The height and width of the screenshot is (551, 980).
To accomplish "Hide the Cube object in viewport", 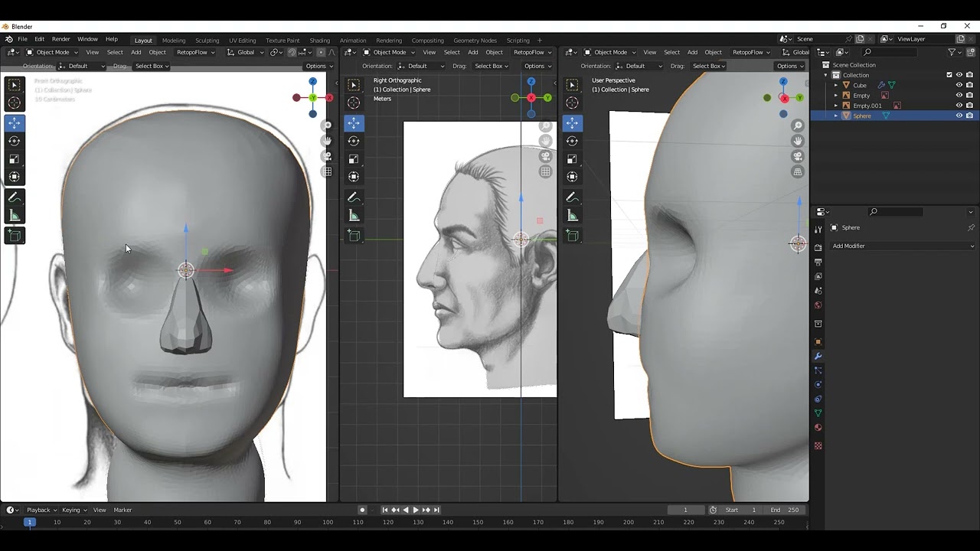I will pyautogui.click(x=959, y=85).
